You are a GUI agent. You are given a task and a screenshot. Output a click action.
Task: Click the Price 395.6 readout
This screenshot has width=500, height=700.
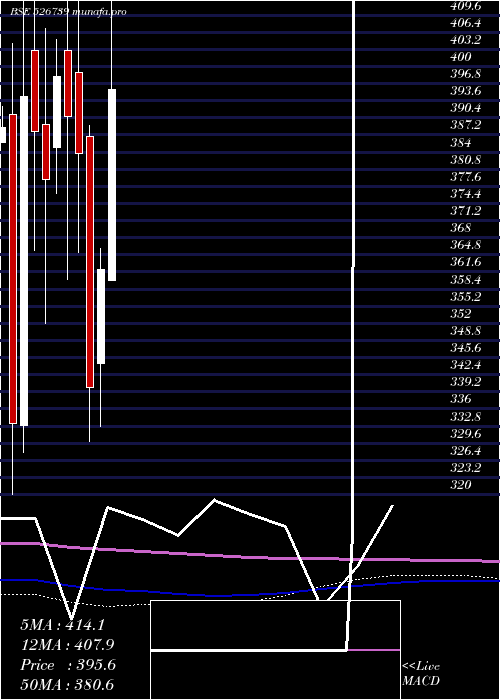(68, 665)
